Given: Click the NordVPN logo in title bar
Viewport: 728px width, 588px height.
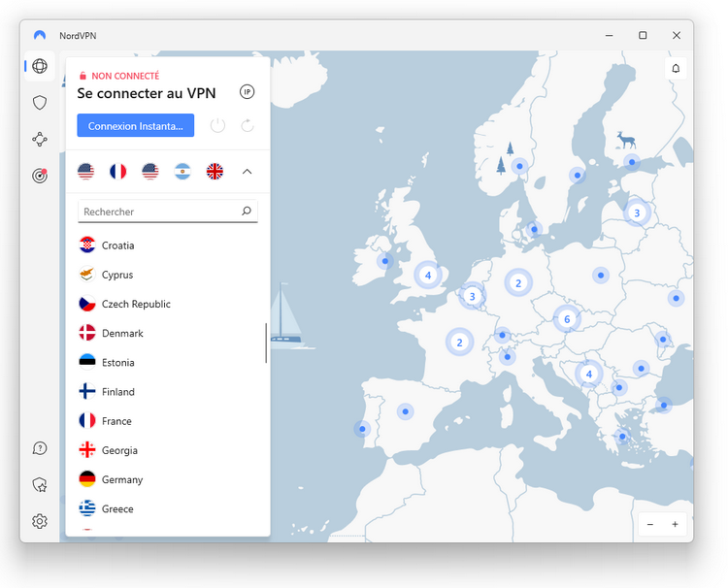Looking at the screenshot, I should pos(40,35).
